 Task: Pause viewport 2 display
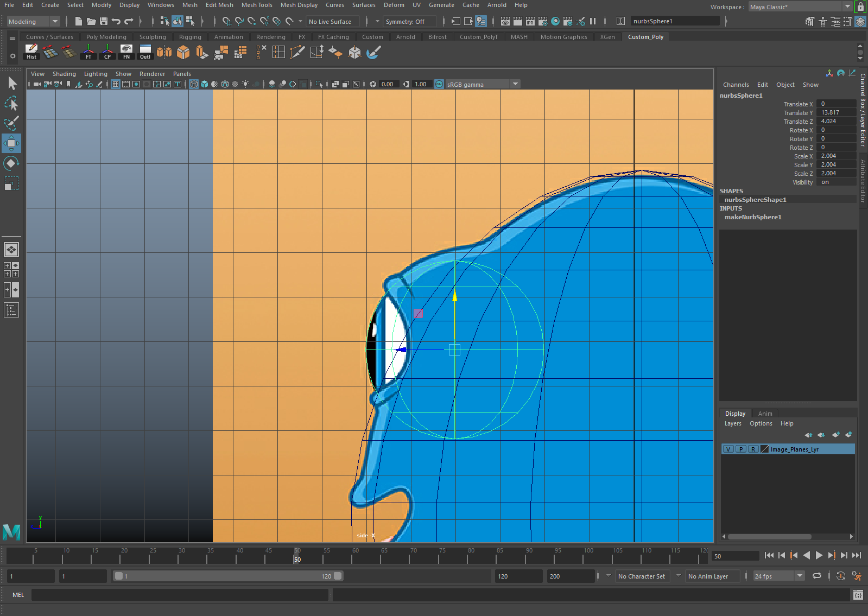point(593,21)
